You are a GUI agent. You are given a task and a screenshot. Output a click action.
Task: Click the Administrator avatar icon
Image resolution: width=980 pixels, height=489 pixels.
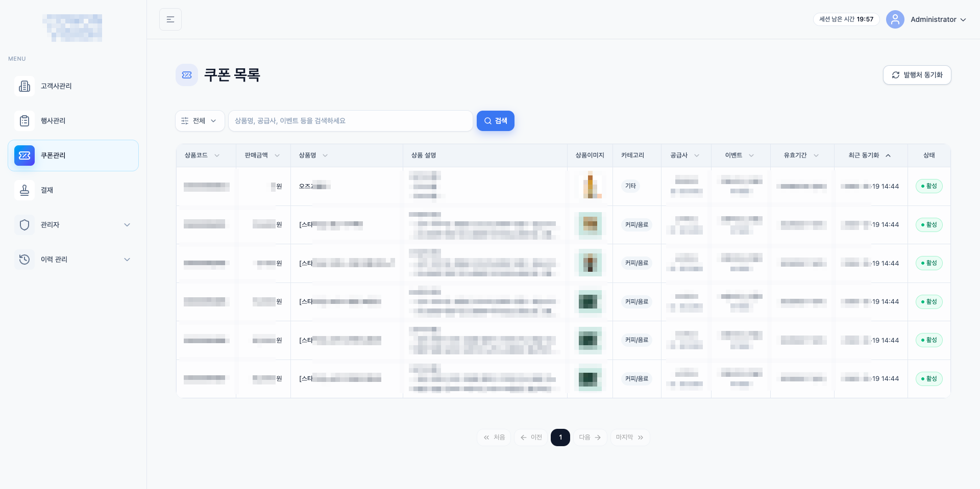pyautogui.click(x=895, y=19)
